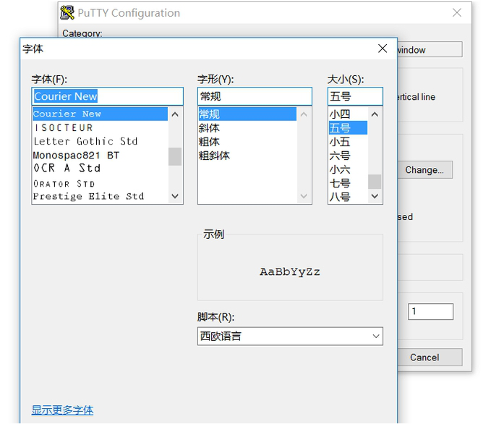Select size 五号 in the list
504x440 pixels.
pyautogui.click(x=348, y=127)
